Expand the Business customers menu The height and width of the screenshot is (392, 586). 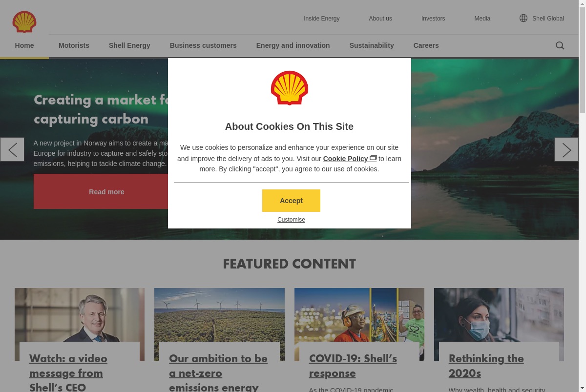click(x=203, y=45)
